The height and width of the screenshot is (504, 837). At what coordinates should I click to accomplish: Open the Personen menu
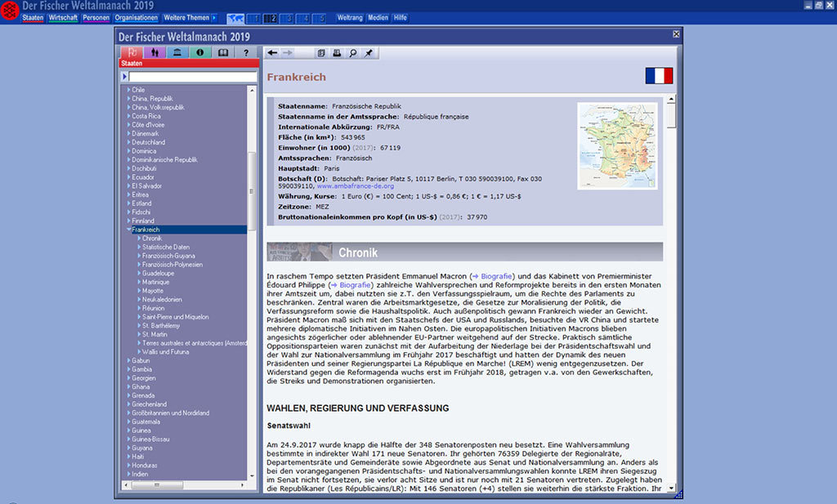click(x=96, y=18)
